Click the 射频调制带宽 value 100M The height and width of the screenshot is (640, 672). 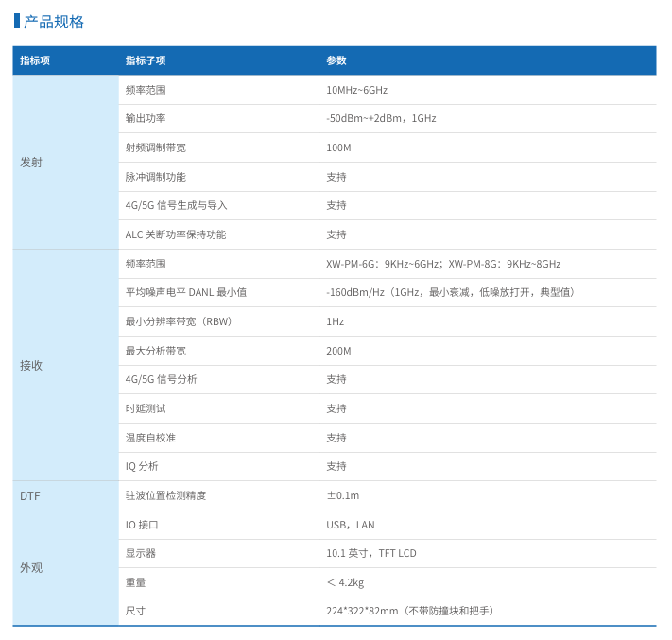[x=338, y=147]
